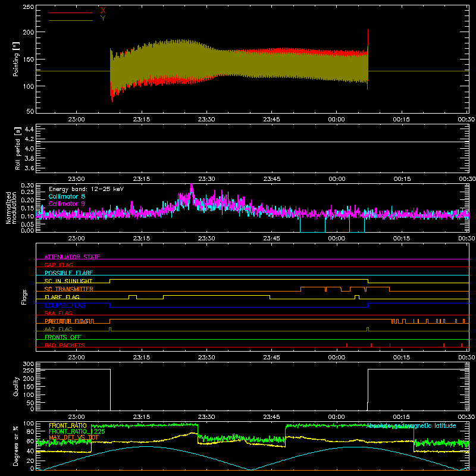Click the 23:45 tick under the Flags plot
Image resolution: width=476 pixels, height=476 pixels.
coord(272,358)
